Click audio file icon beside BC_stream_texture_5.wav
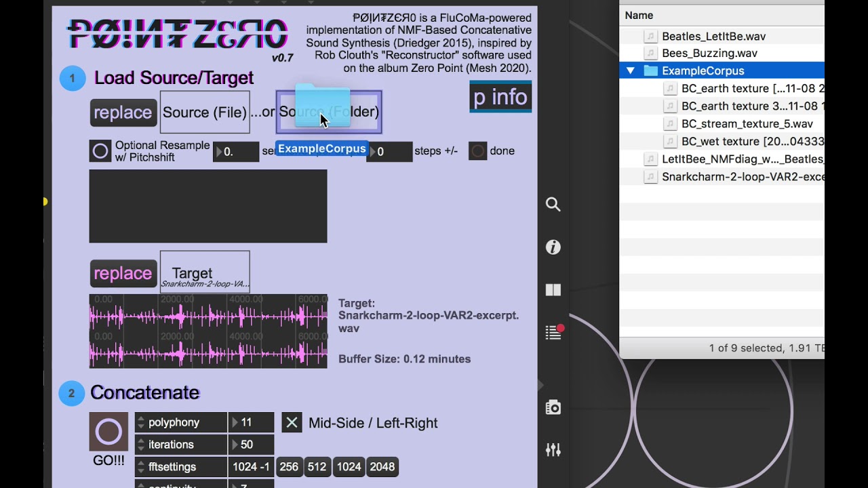 tap(670, 124)
